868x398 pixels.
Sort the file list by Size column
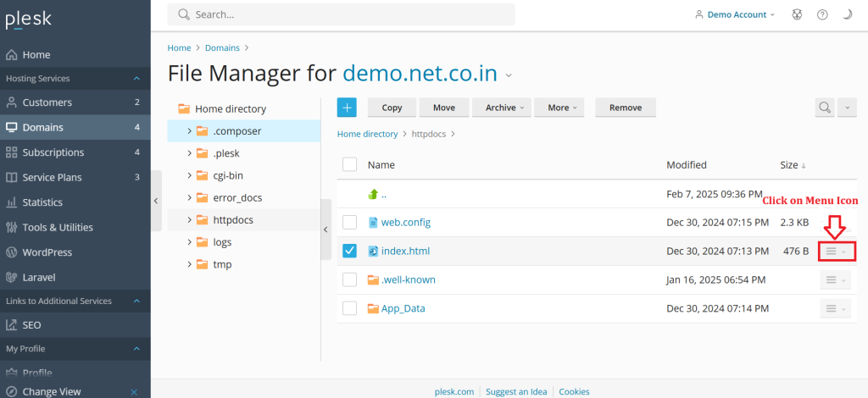(793, 165)
